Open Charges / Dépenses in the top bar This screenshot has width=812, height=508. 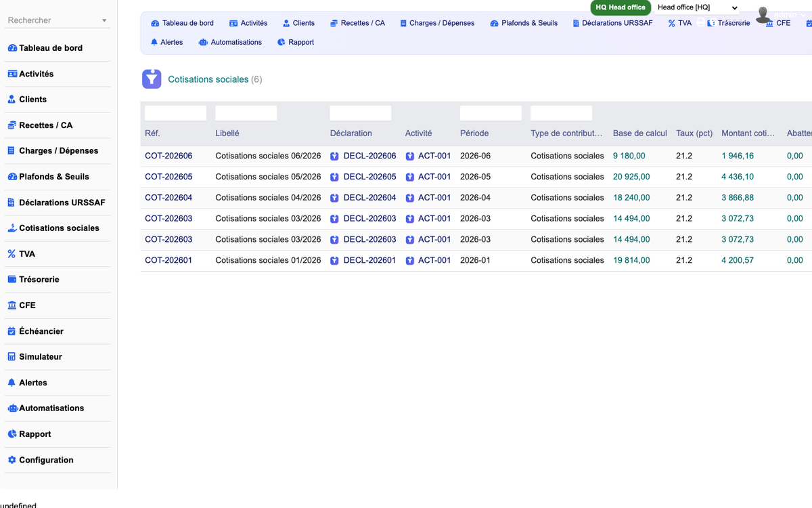tap(436, 23)
